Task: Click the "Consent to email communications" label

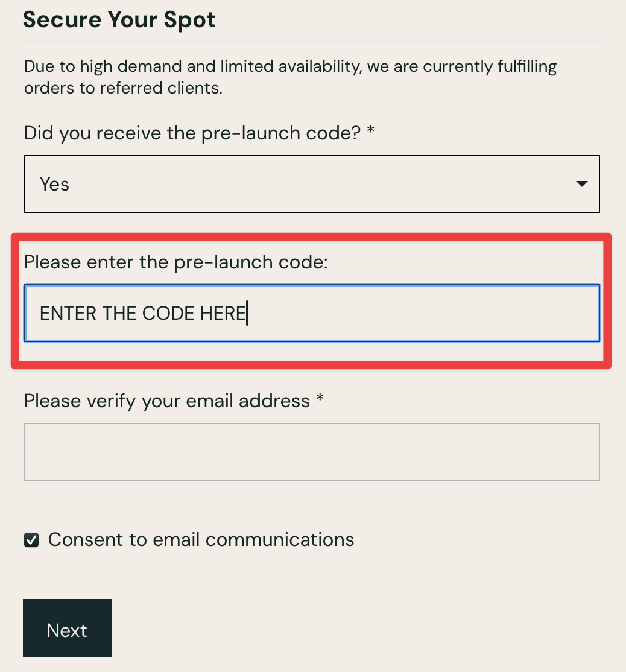Action: (x=201, y=539)
